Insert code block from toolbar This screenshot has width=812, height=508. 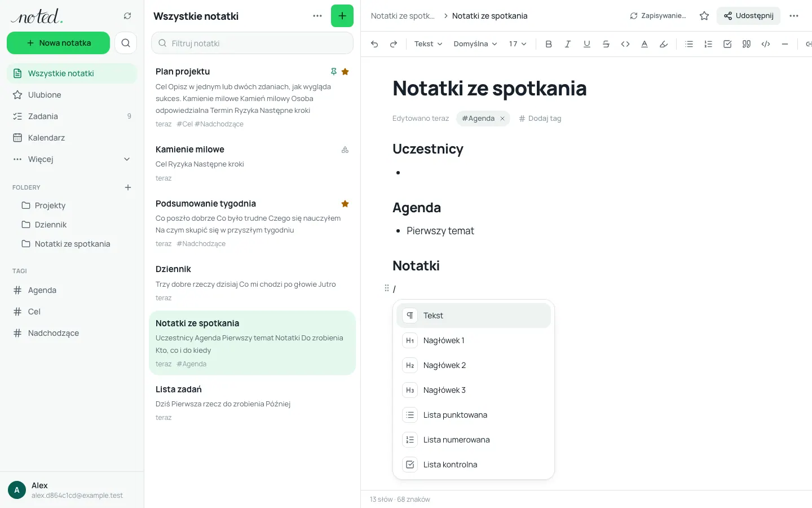click(x=766, y=44)
